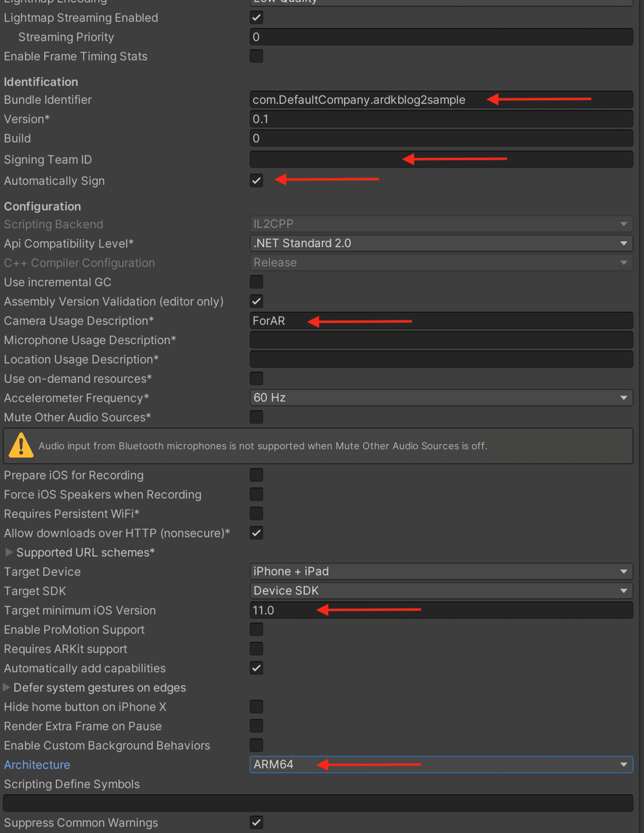Screen dimensions: 644x833
Task: Open the Target SDK dropdown
Action: (441, 591)
